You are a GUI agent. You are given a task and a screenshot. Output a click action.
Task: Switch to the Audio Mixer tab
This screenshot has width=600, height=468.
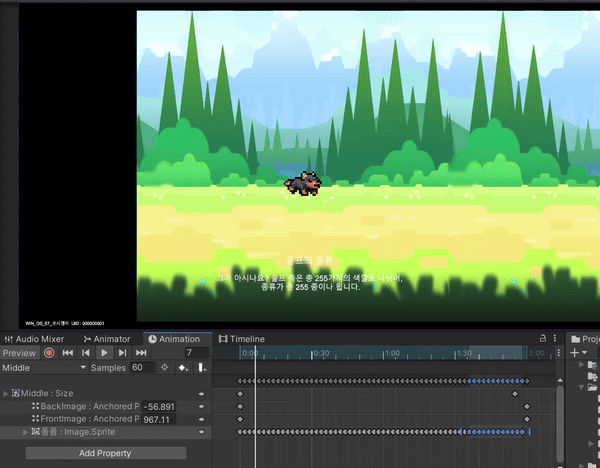pyautogui.click(x=34, y=339)
